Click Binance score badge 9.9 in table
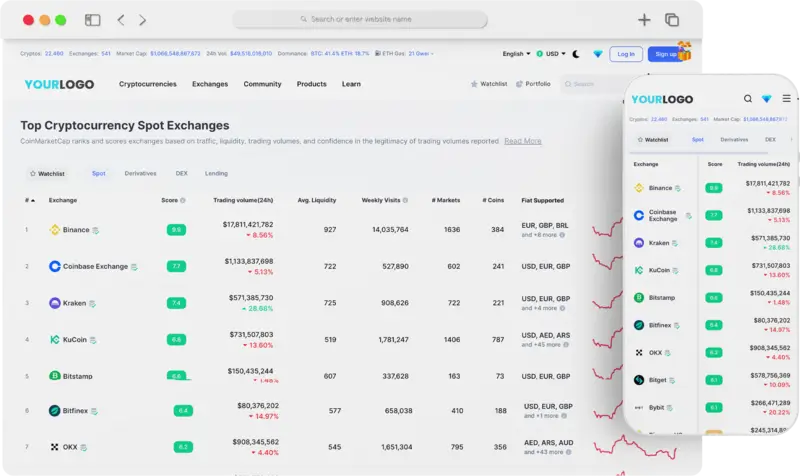The width and height of the screenshot is (800, 476). point(177,230)
